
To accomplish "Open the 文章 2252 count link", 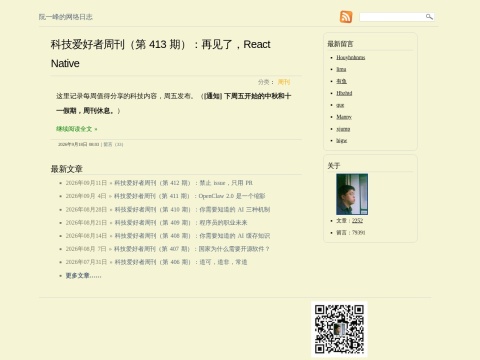I will 357,221.
